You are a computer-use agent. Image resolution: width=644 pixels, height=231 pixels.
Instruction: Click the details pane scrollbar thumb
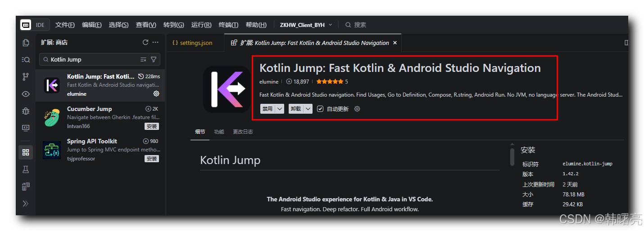512,157
